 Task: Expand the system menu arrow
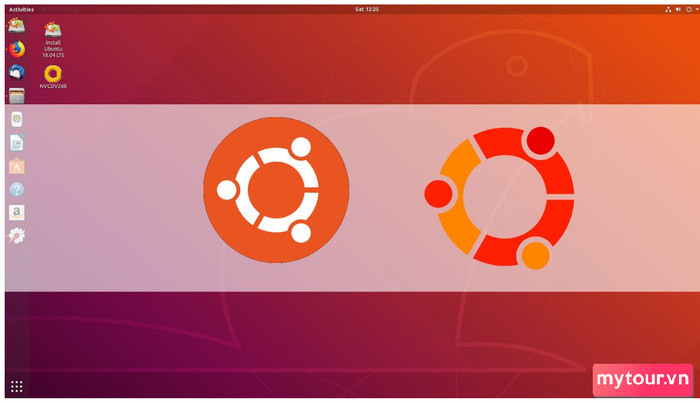696,9
